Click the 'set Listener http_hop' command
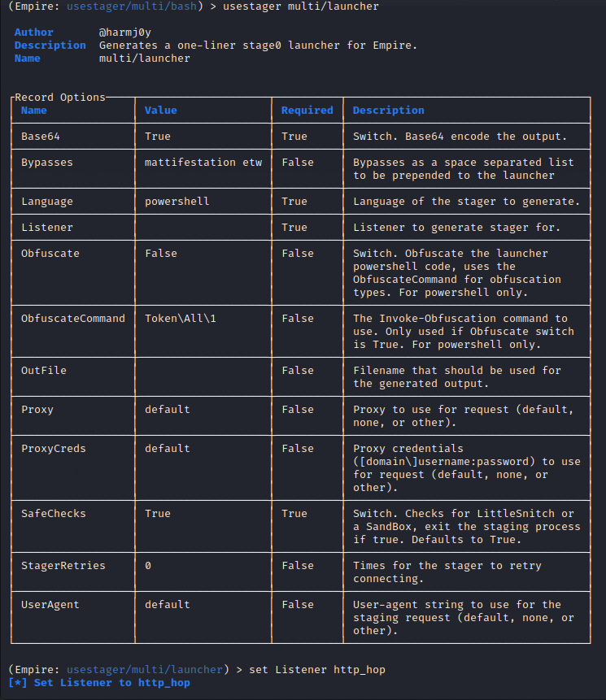The height and width of the screenshot is (700, 606). (317, 670)
